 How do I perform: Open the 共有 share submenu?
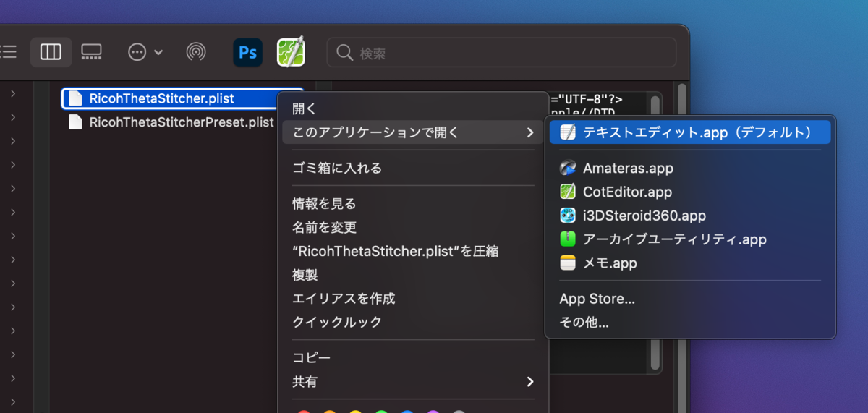coord(413,381)
